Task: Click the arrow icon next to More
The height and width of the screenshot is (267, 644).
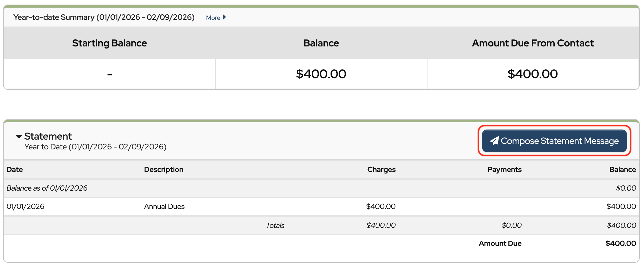Action: click(224, 17)
